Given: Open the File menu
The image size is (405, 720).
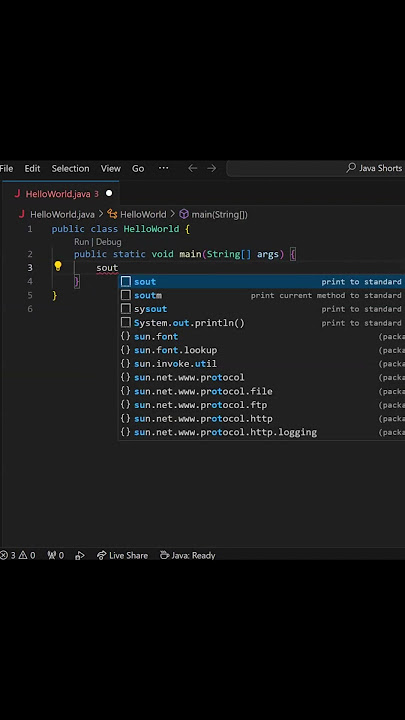Looking at the screenshot, I should point(6,169).
